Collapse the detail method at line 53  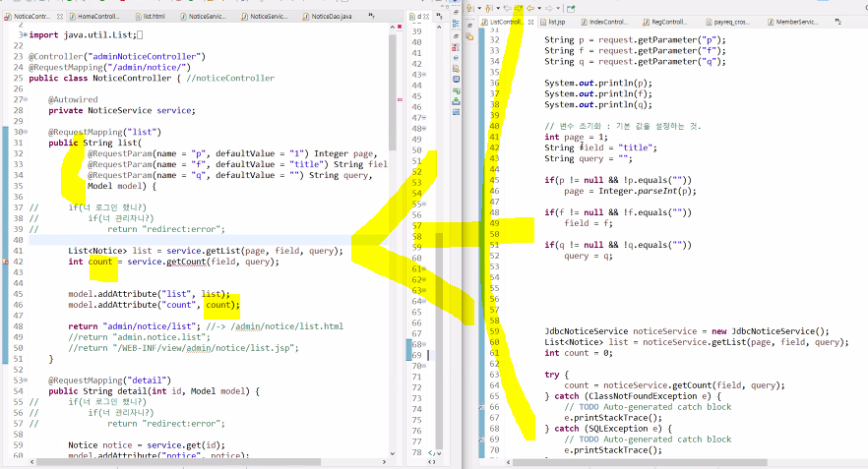click(26, 381)
